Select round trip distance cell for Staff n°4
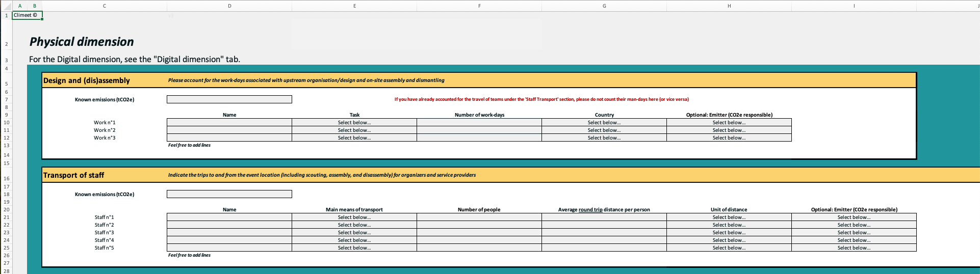980x274 pixels. [604, 240]
